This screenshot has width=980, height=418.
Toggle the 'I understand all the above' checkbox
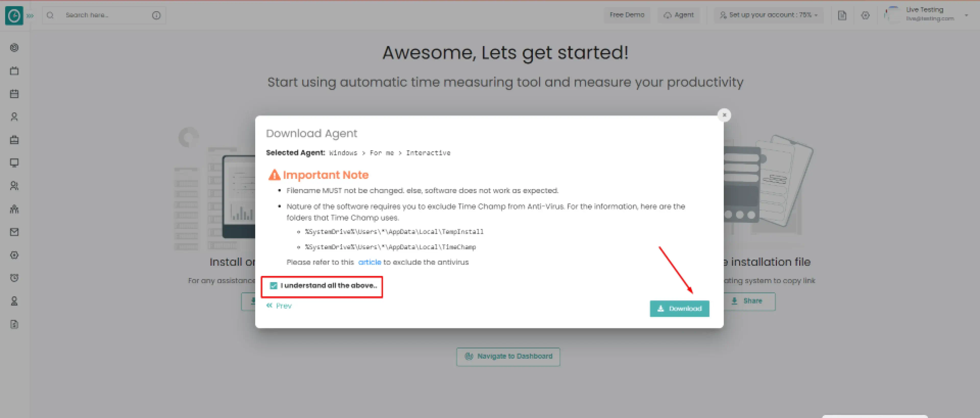tap(274, 286)
